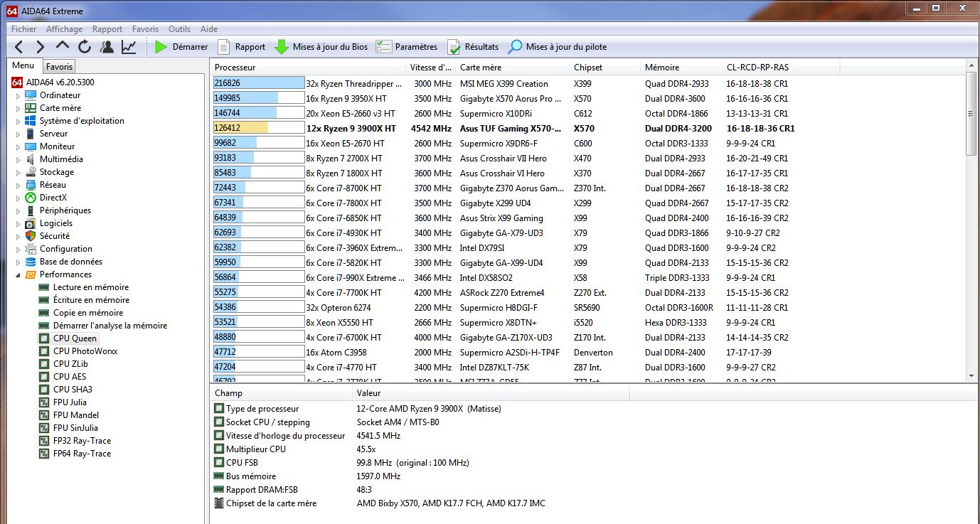This screenshot has width=980, height=524.
Task: Sort by Chipset column header
Action: pyautogui.click(x=605, y=68)
